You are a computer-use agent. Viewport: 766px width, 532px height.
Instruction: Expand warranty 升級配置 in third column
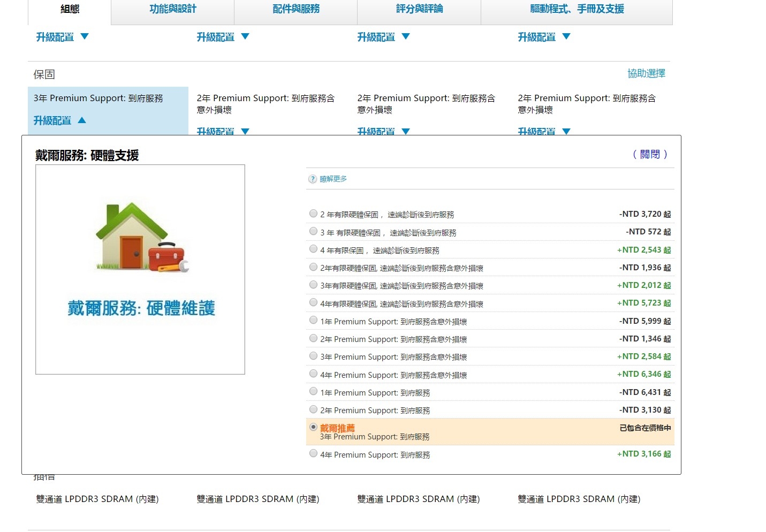click(x=383, y=131)
